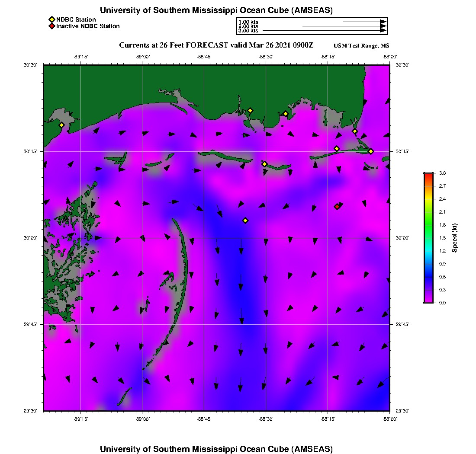Viewport: 476px width, 454px height.
Task: Click the 'Inactive NDBC Station' legend text
Action: 88,26
